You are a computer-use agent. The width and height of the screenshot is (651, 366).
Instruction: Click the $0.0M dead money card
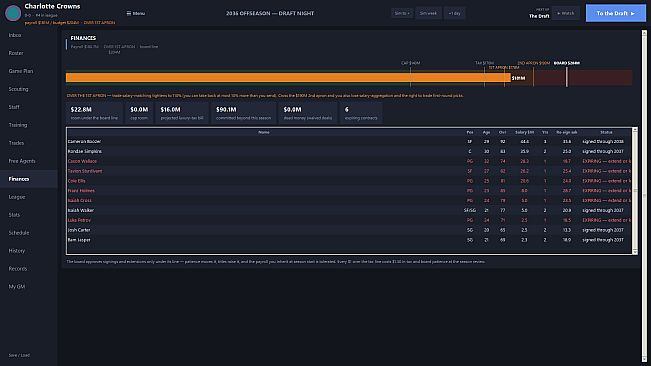308,113
